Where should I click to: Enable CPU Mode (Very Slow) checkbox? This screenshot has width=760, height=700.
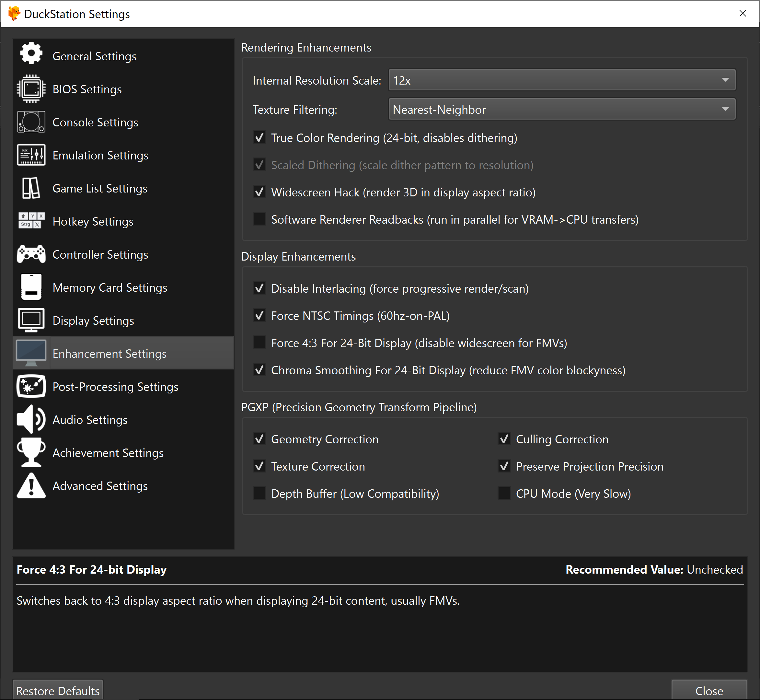click(504, 493)
